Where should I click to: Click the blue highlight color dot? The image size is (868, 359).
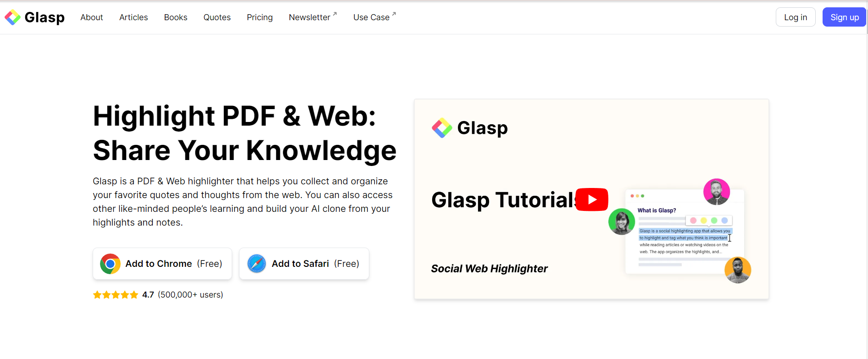(724, 221)
